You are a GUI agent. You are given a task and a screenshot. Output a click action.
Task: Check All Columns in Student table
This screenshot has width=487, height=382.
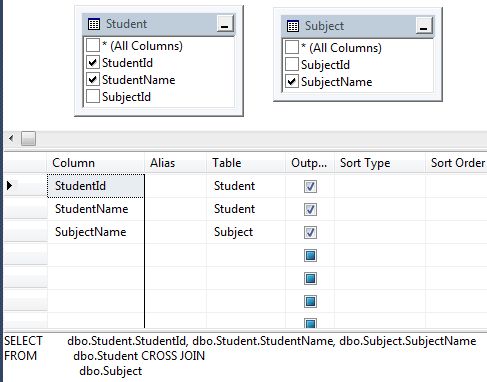click(x=93, y=45)
